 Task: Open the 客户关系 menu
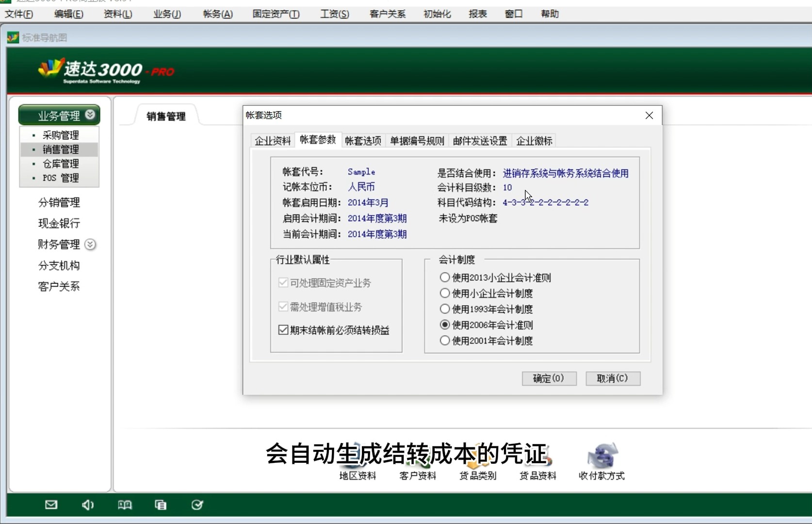coord(388,14)
